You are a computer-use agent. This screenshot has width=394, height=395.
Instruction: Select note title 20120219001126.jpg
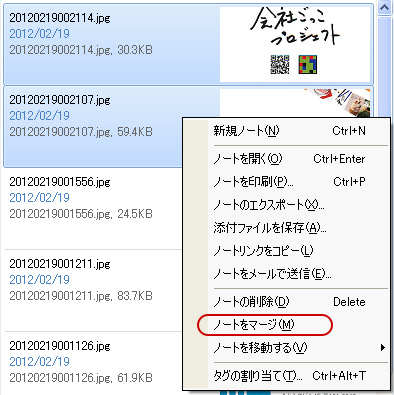(x=60, y=346)
